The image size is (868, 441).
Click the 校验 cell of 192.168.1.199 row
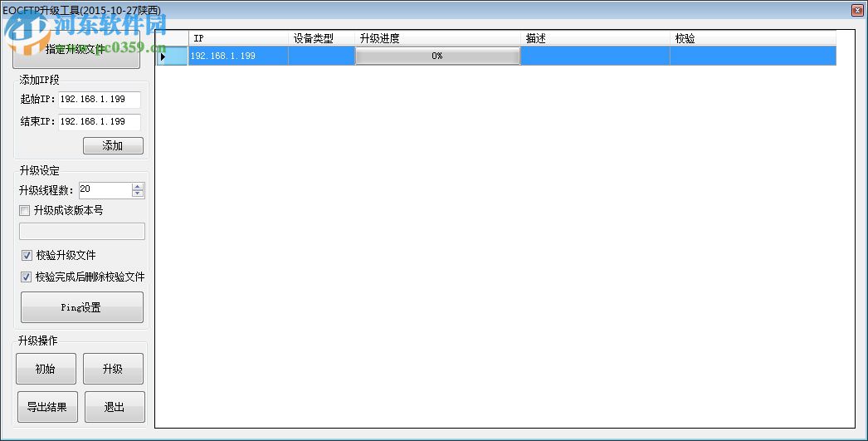pos(753,56)
